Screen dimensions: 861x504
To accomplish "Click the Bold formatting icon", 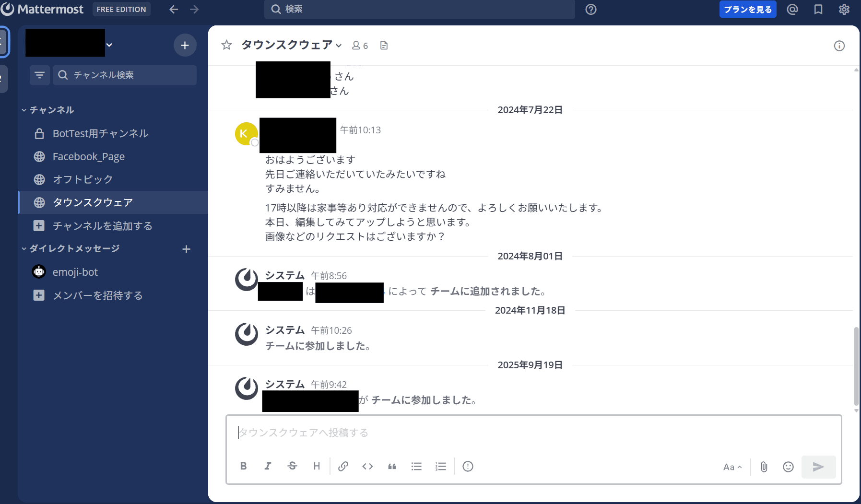I will pyautogui.click(x=244, y=466).
